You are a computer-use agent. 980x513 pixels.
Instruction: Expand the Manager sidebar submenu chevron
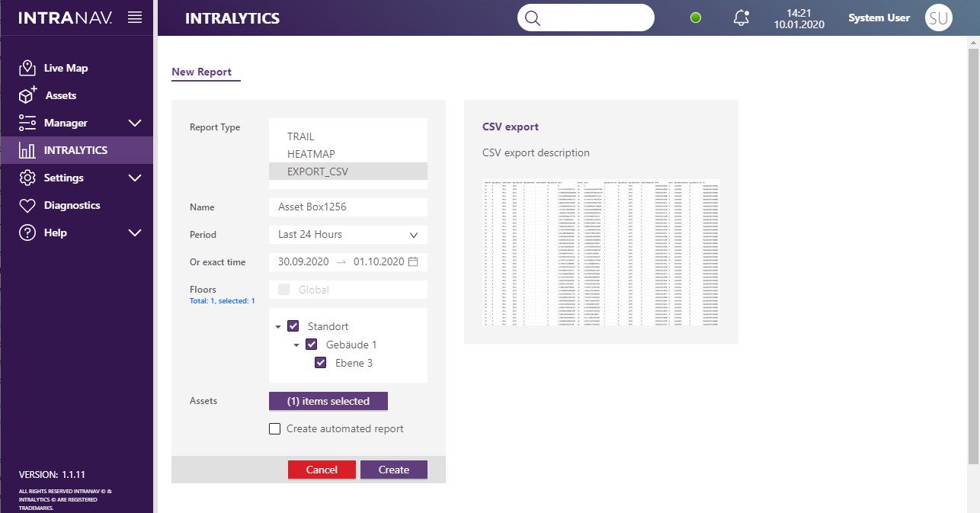tap(135, 123)
